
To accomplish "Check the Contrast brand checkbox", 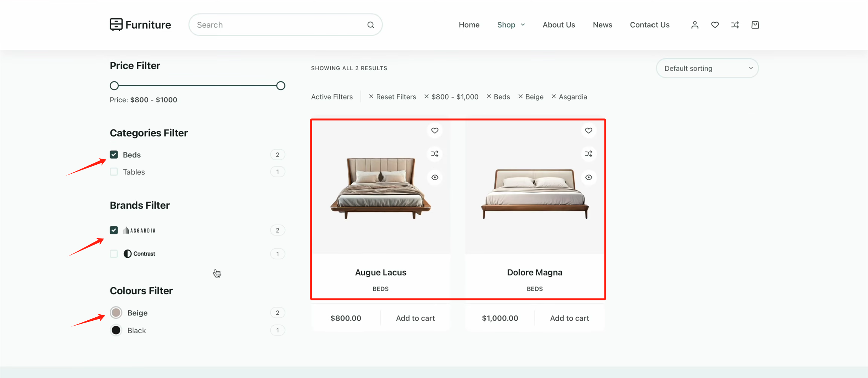I will click(x=114, y=254).
